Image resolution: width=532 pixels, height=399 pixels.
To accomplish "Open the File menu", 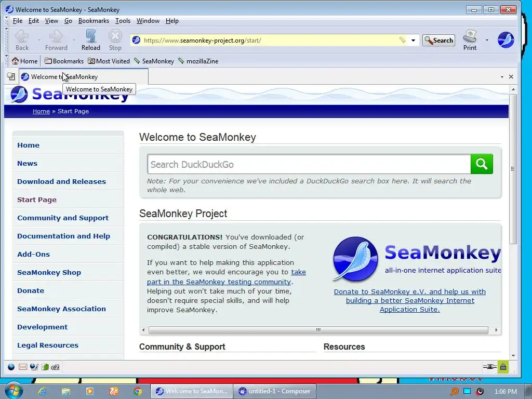I will tap(17, 21).
